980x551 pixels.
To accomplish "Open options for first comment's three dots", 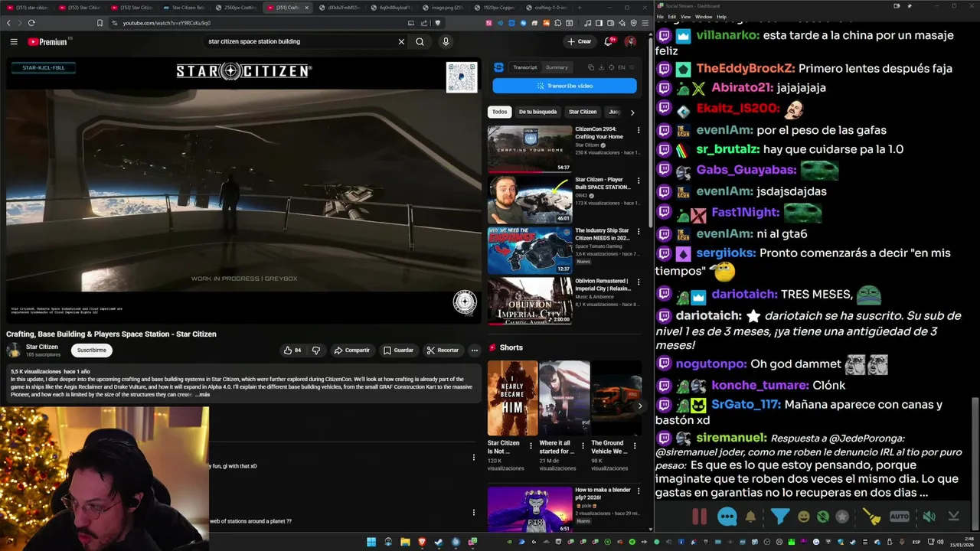I will pyautogui.click(x=474, y=457).
